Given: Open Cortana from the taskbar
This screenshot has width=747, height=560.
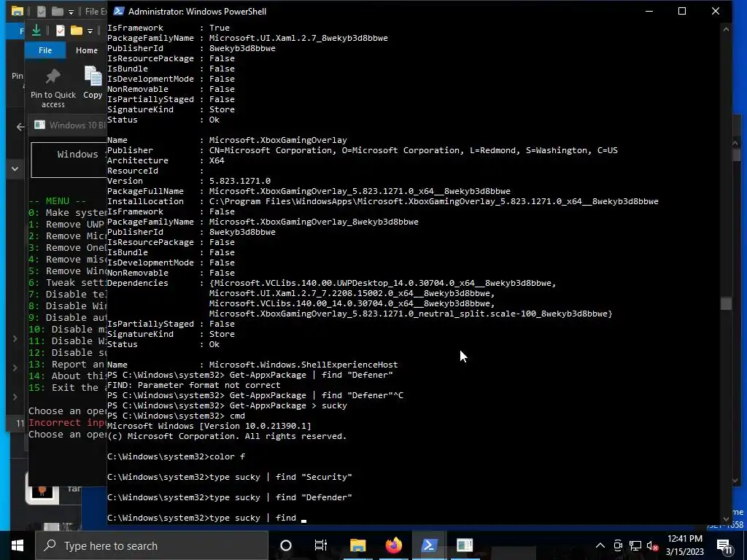Looking at the screenshot, I should coord(286,545).
